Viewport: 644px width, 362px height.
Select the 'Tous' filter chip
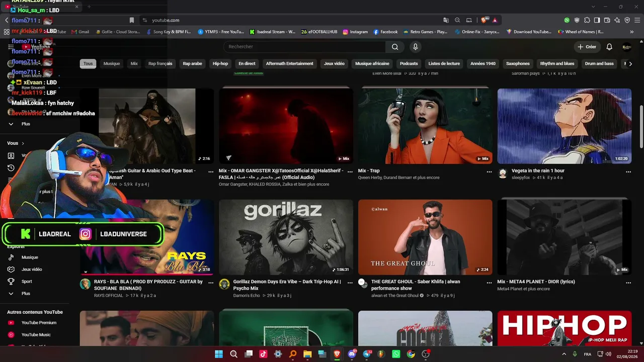[x=88, y=64]
